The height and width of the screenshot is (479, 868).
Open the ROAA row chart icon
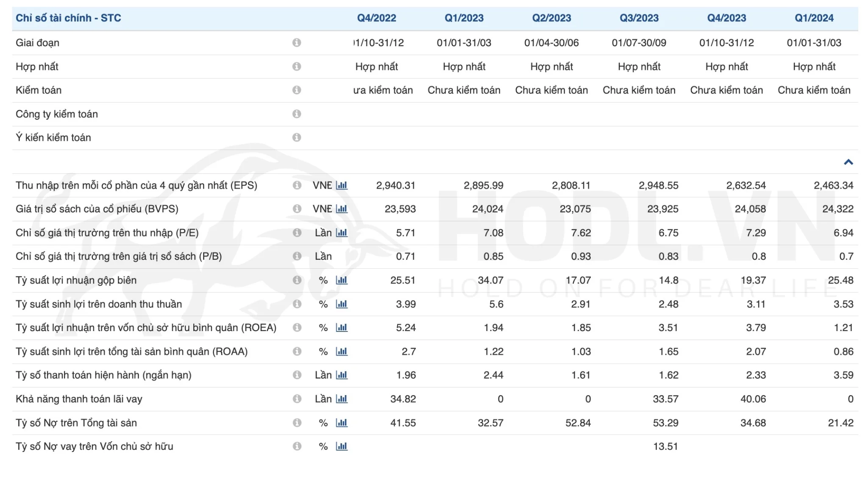tap(341, 351)
